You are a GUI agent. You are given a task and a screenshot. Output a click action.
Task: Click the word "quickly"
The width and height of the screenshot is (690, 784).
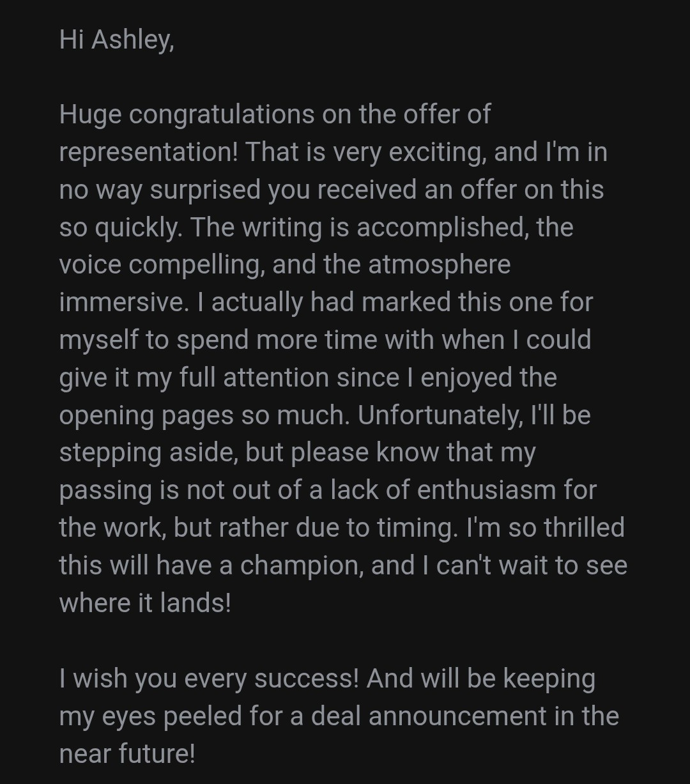point(137,228)
